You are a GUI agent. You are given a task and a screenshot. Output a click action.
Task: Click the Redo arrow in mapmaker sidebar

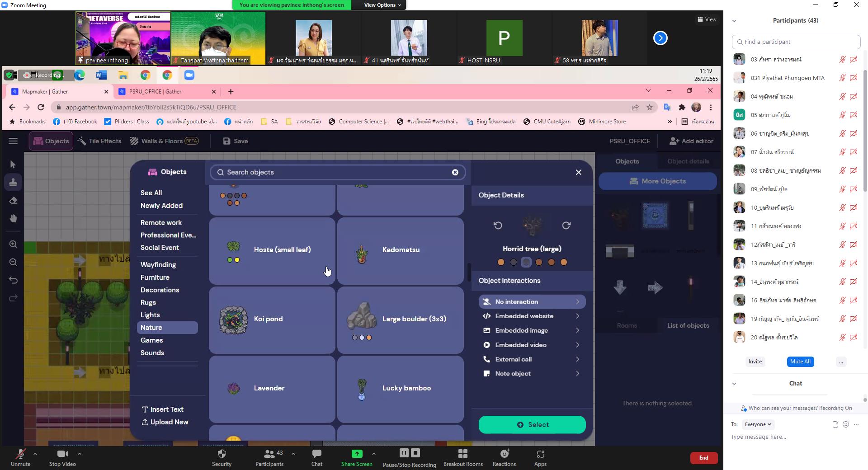coord(13,298)
